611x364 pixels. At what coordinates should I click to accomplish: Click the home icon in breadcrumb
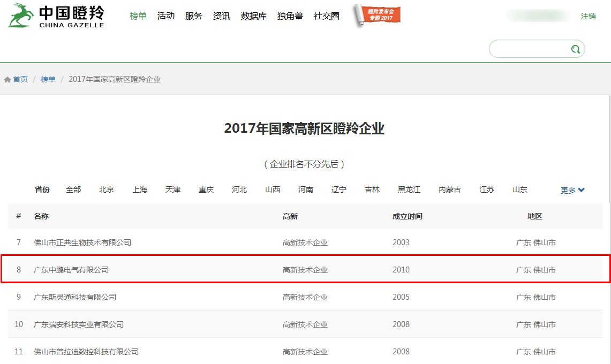point(7,80)
